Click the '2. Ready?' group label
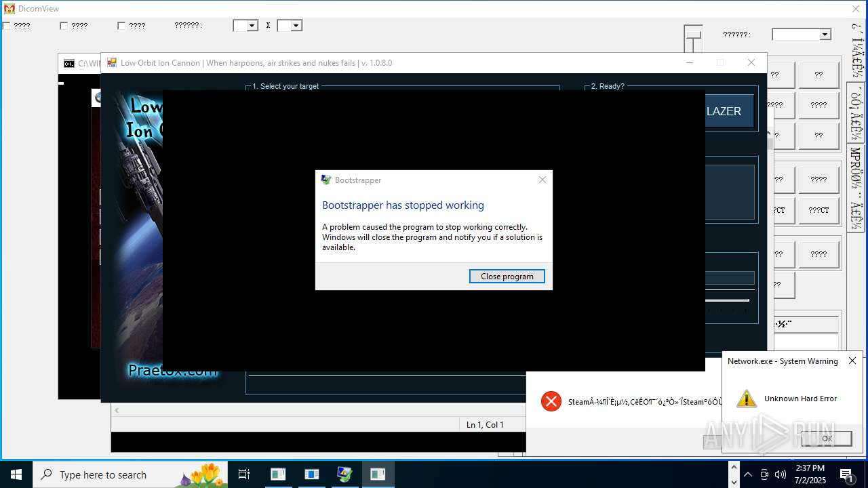The height and width of the screenshot is (488, 868). click(608, 86)
